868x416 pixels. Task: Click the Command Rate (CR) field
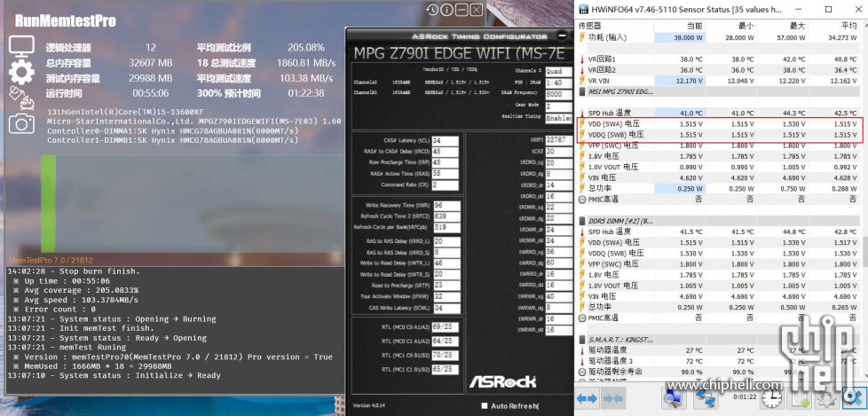pos(445,184)
